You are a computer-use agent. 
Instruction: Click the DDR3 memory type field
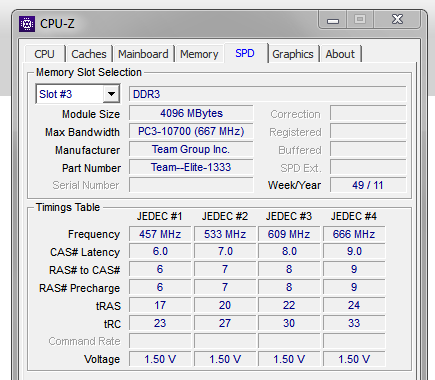pos(268,94)
